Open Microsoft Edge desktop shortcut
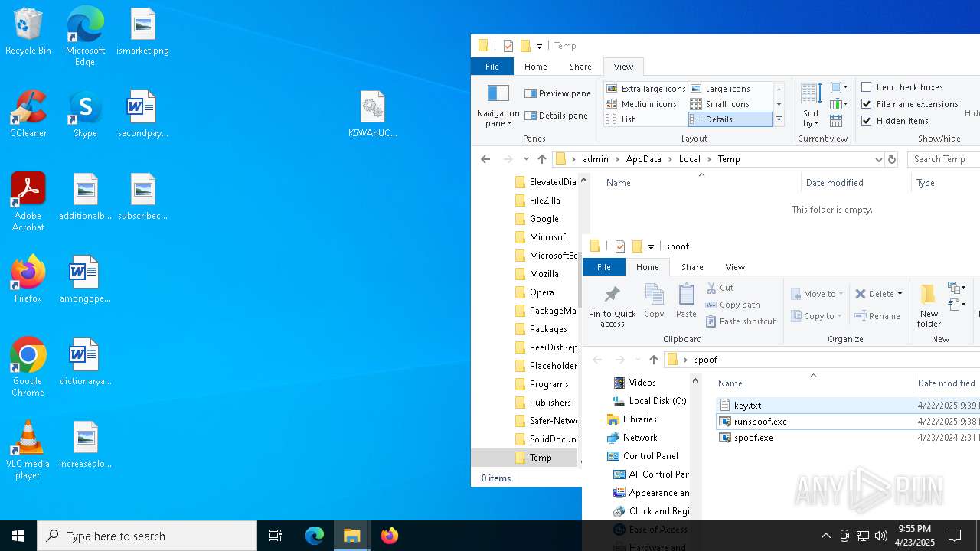 (85, 37)
